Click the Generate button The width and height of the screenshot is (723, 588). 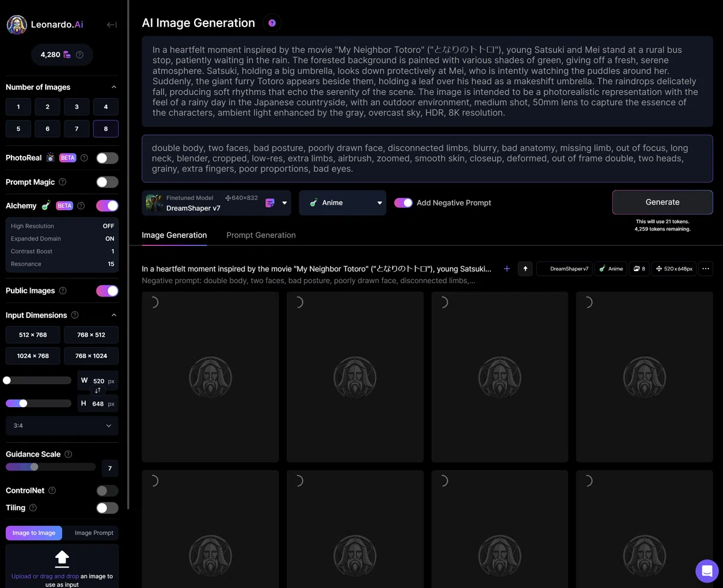coord(662,202)
